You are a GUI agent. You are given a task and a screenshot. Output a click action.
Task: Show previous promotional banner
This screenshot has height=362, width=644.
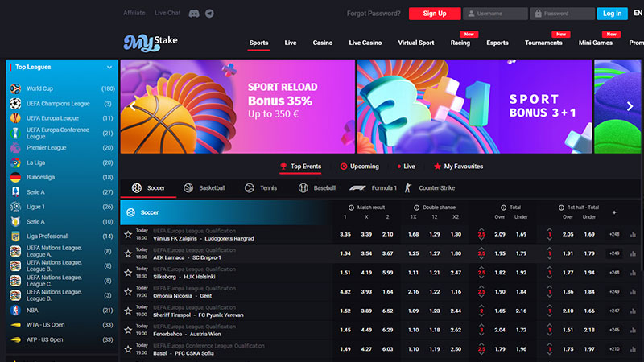pyautogui.click(x=132, y=106)
